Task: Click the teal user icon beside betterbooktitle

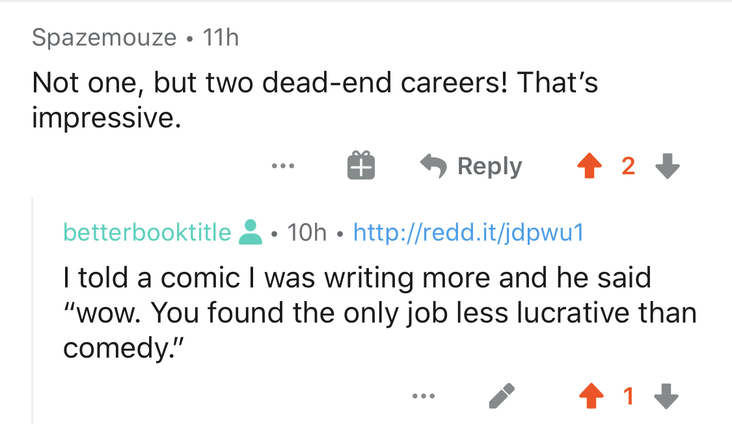Action: coord(250,232)
